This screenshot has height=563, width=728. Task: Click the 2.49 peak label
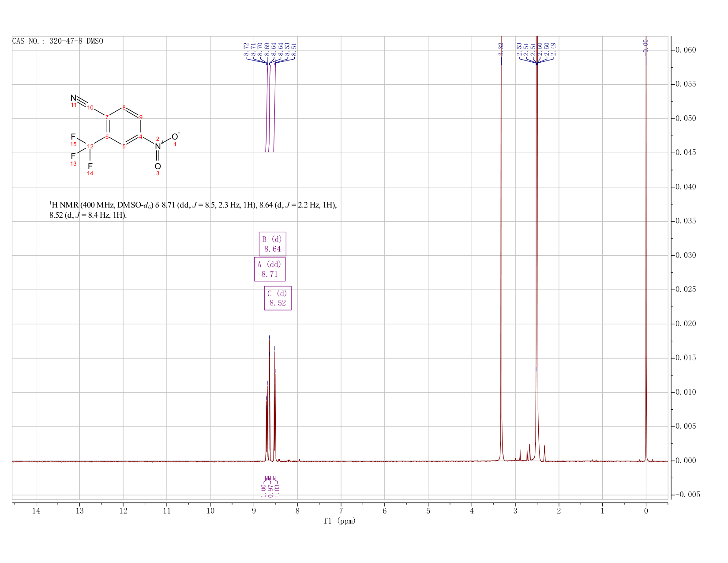coord(554,49)
